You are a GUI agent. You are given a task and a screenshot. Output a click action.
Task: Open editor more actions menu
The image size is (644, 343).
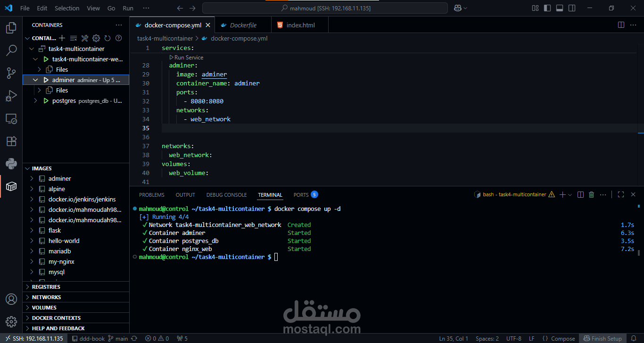click(634, 25)
